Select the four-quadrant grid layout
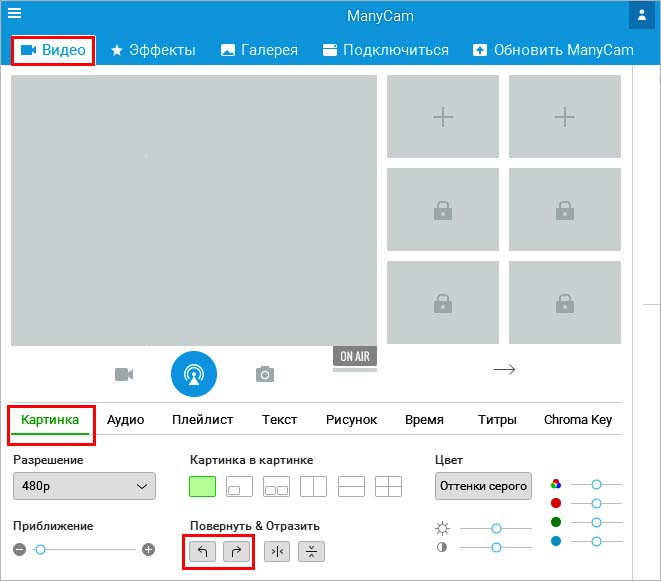 [x=388, y=487]
